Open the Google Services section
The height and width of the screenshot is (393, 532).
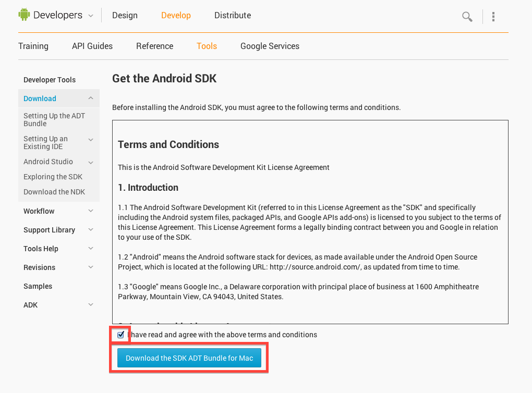point(270,46)
